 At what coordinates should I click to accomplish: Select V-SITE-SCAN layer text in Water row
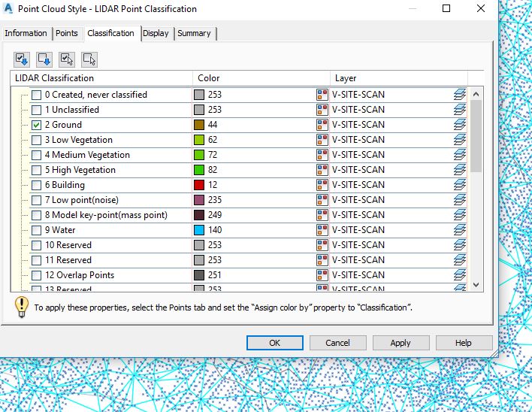point(358,230)
